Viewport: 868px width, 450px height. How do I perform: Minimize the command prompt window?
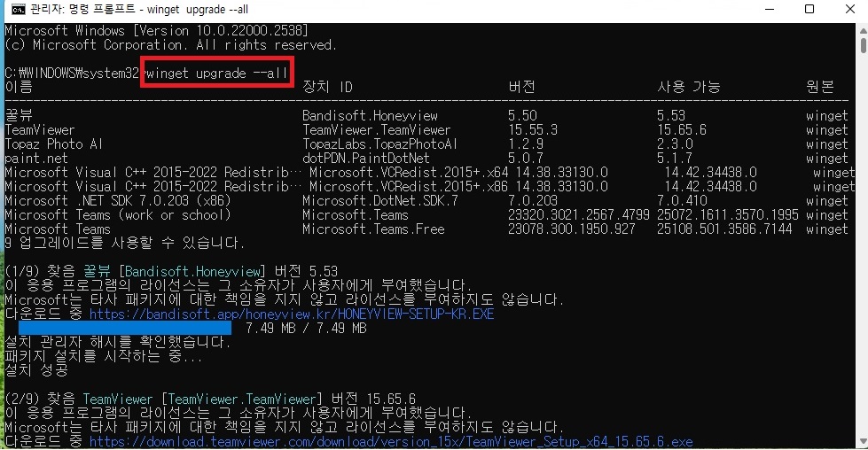coord(770,10)
